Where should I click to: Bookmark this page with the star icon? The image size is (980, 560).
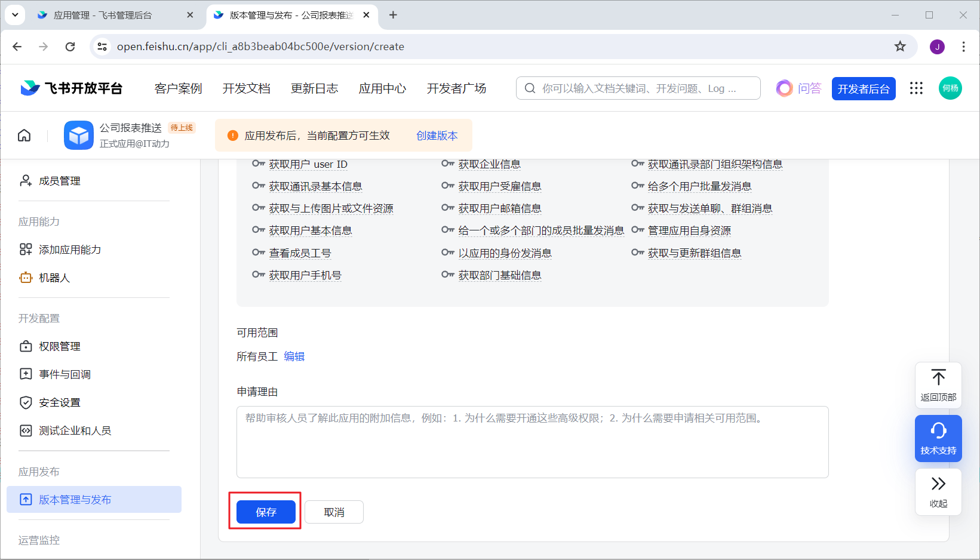[x=900, y=47]
